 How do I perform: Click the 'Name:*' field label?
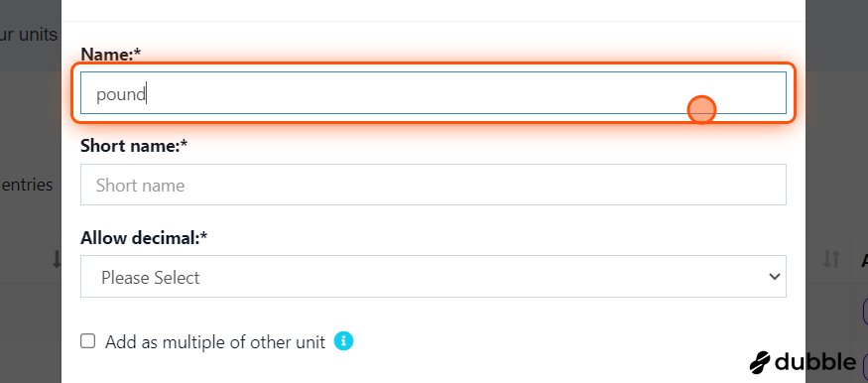point(111,55)
